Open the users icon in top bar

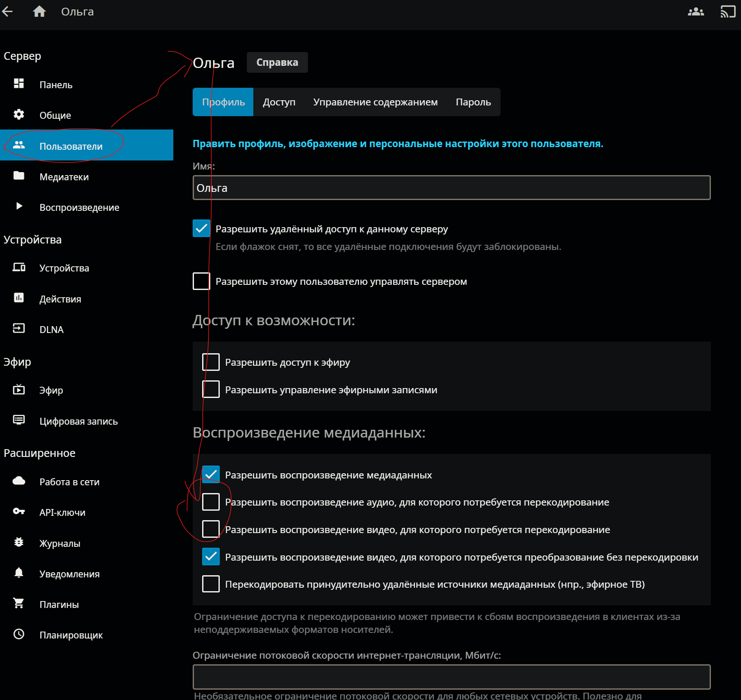pos(695,12)
